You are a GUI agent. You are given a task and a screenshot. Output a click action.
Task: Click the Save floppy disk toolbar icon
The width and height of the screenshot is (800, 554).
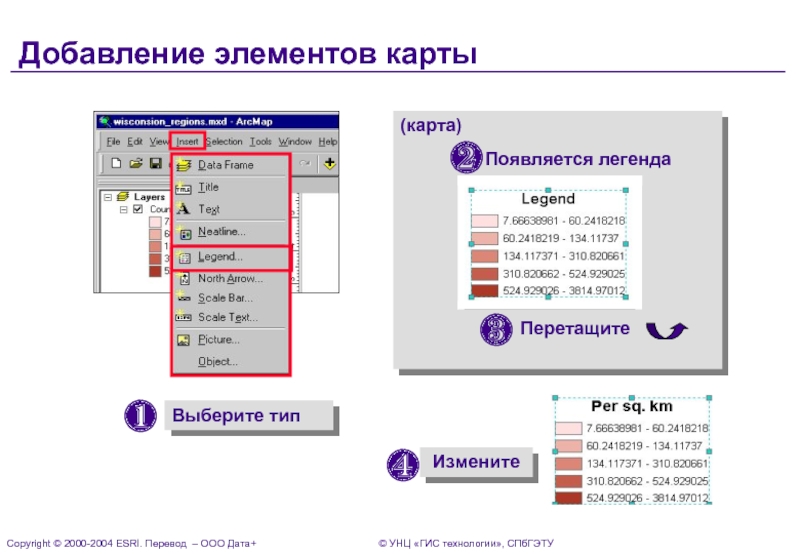click(156, 163)
